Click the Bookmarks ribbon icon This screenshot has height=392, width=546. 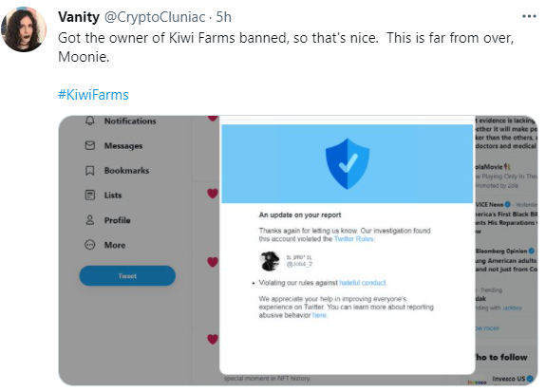click(90, 171)
